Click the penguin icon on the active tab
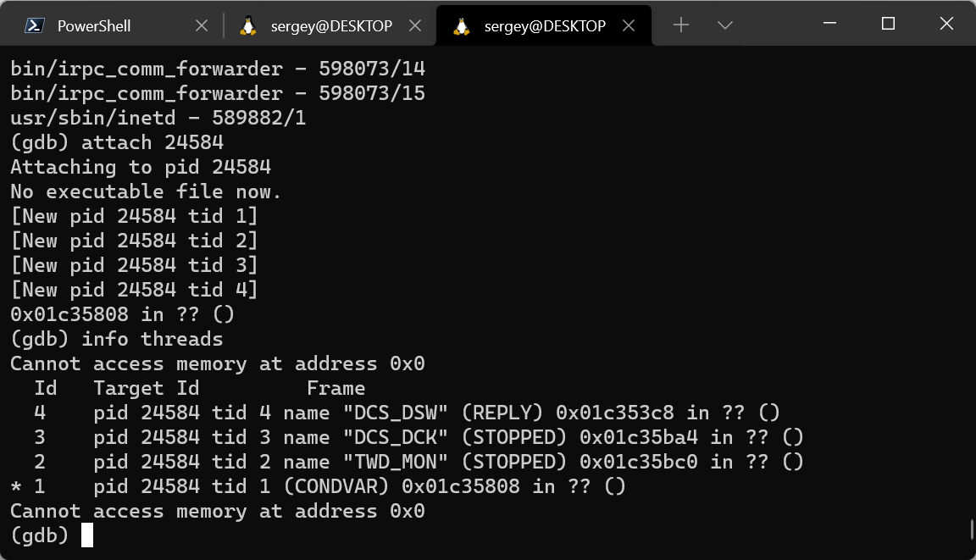 (x=461, y=25)
